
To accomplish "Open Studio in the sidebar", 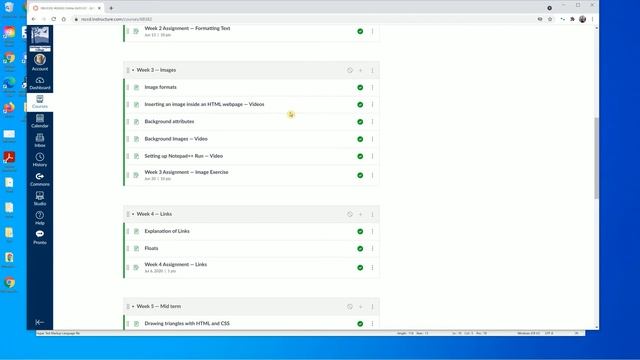I will click(40, 199).
